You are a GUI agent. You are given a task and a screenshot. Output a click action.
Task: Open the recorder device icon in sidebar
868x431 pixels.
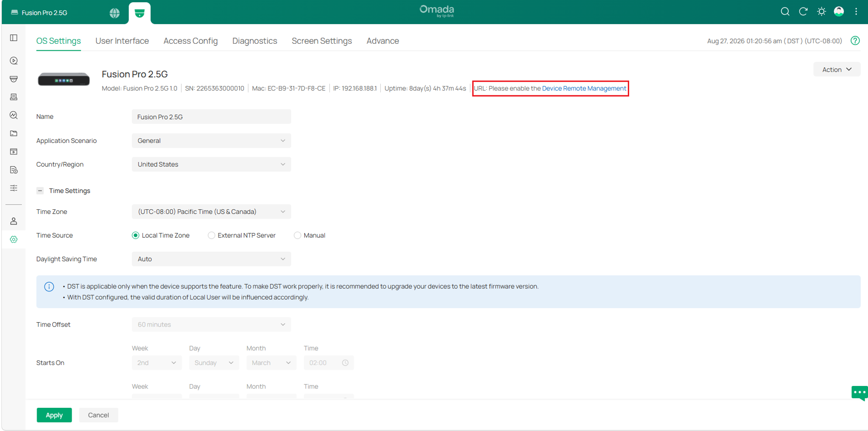[14, 97]
